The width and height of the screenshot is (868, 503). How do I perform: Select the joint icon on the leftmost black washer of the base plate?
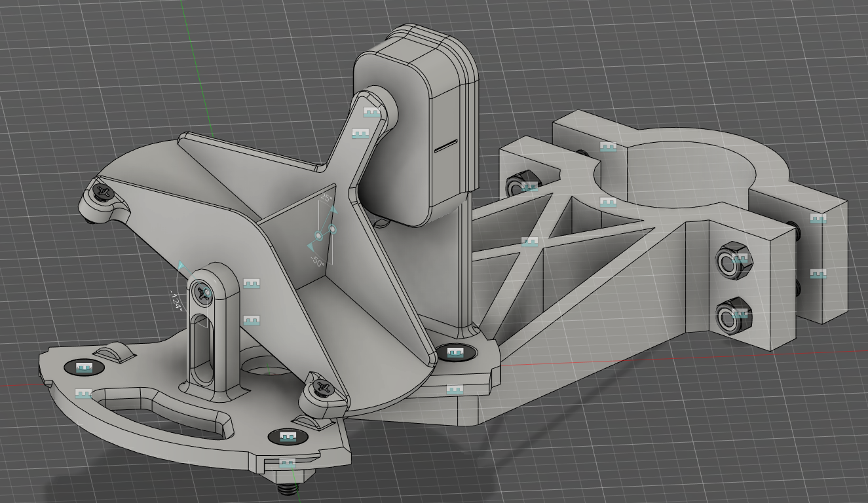(83, 369)
